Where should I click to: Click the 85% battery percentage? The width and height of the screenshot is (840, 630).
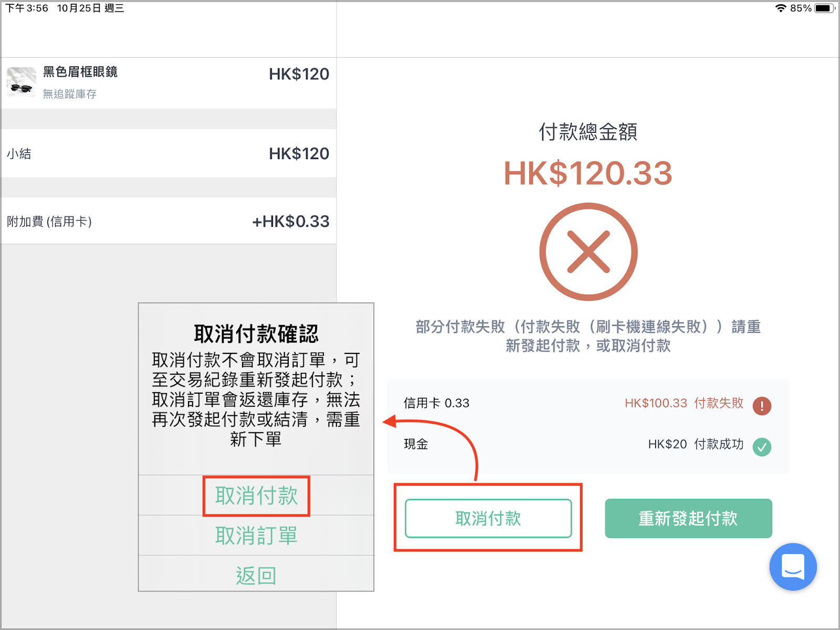click(801, 8)
